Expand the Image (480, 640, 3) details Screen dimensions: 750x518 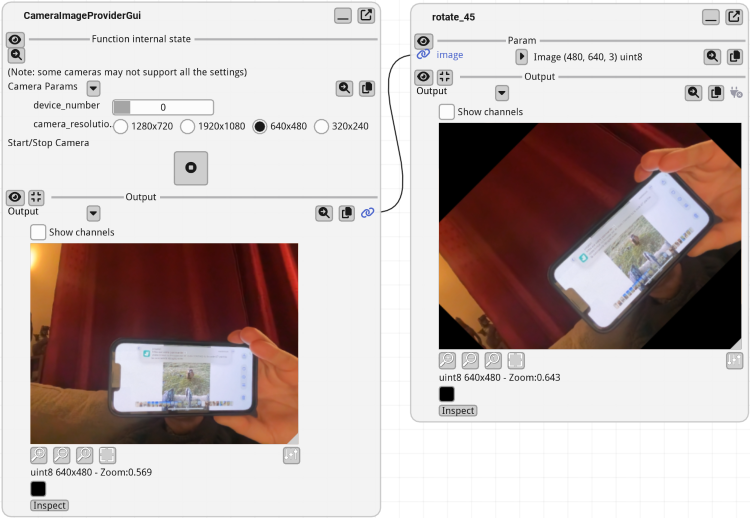coord(521,57)
